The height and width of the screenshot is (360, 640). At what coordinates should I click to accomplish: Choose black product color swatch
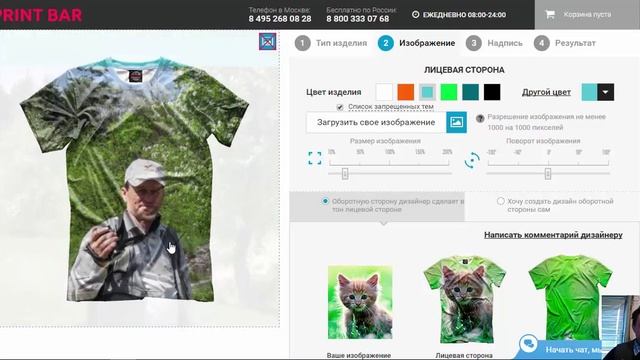pyautogui.click(x=492, y=92)
